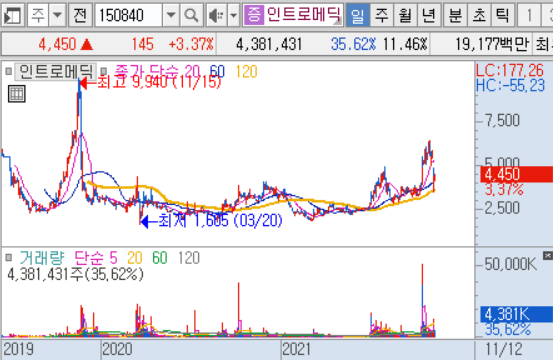Click the 인트로메딕 stock name box
Viewport: 553px width, 360px height.
(303, 15)
